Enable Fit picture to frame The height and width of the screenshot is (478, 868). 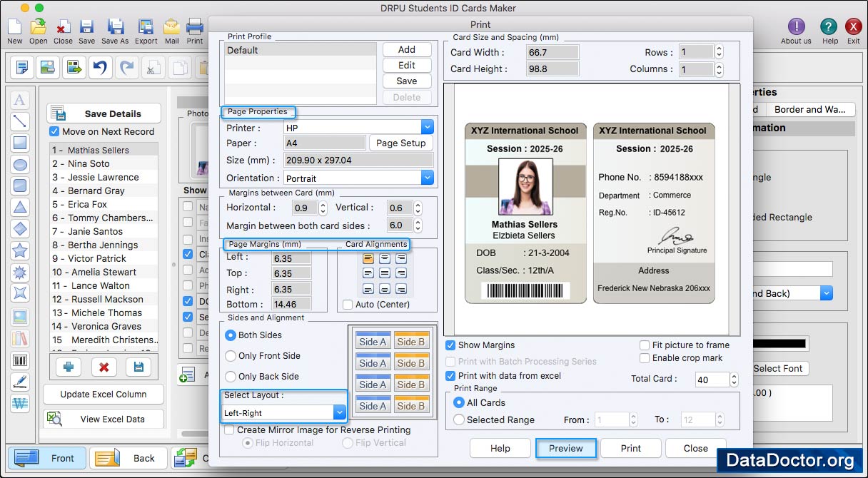645,345
